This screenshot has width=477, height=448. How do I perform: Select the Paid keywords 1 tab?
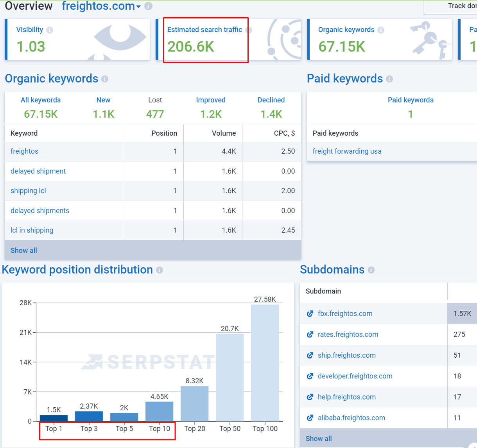pos(411,108)
